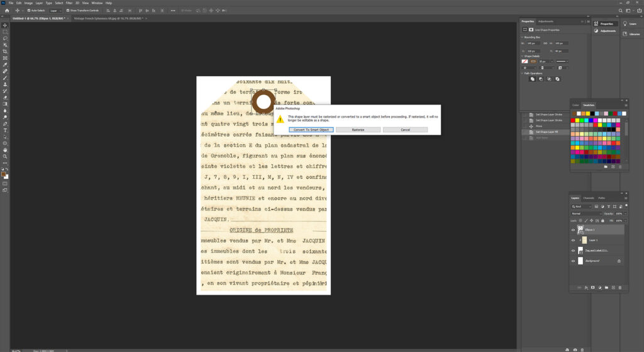Select the Crop tool

point(5,52)
